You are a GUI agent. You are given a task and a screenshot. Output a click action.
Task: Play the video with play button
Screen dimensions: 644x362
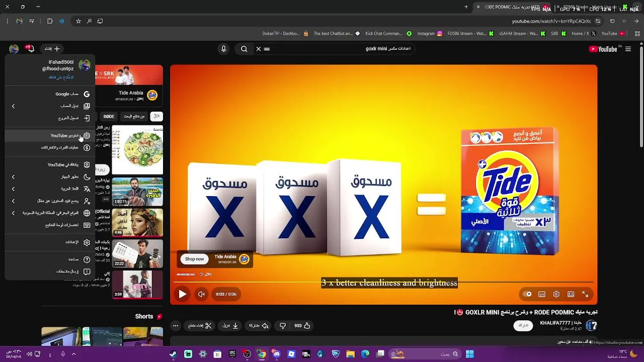click(x=183, y=294)
